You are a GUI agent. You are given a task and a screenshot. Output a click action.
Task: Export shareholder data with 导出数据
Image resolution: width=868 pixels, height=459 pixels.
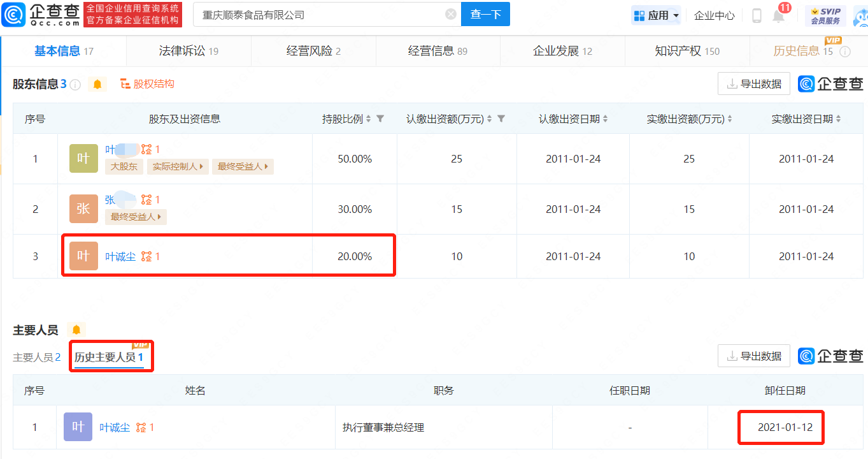click(754, 84)
